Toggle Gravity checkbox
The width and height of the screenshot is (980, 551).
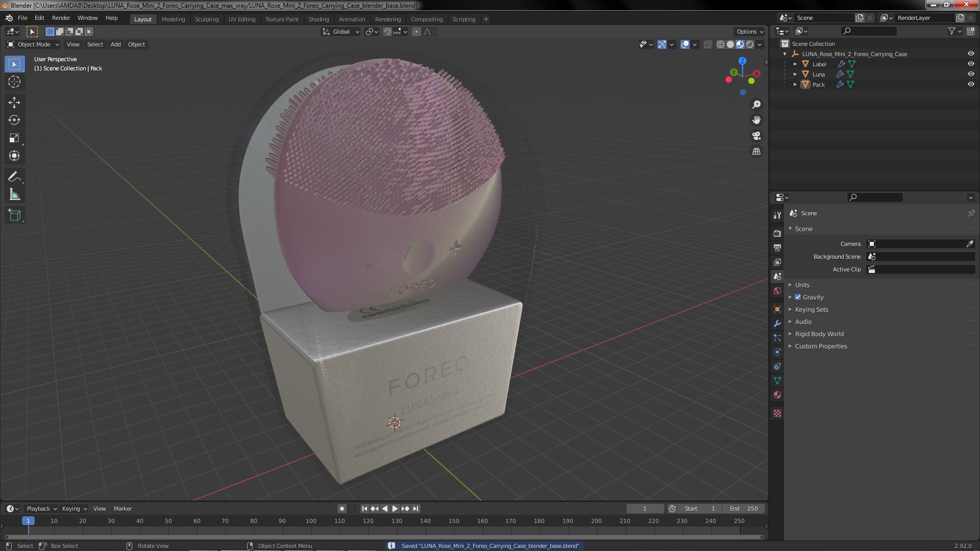point(798,297)
